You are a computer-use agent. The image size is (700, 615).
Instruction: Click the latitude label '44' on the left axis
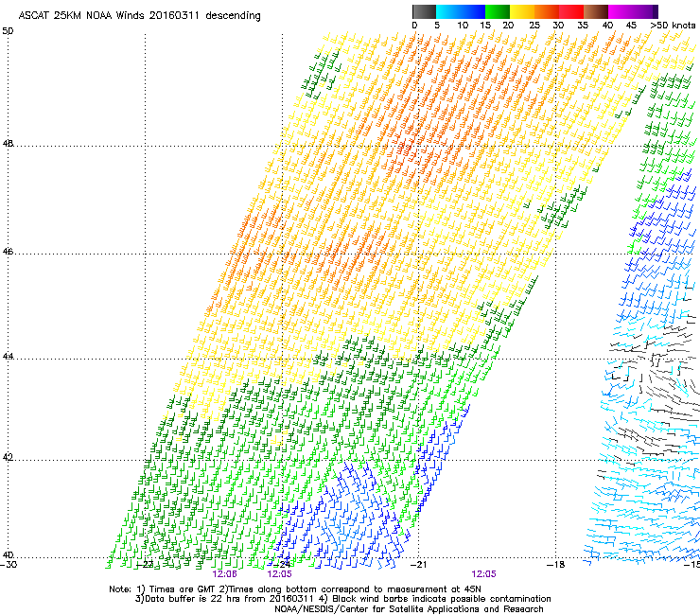tap(8, 357)
